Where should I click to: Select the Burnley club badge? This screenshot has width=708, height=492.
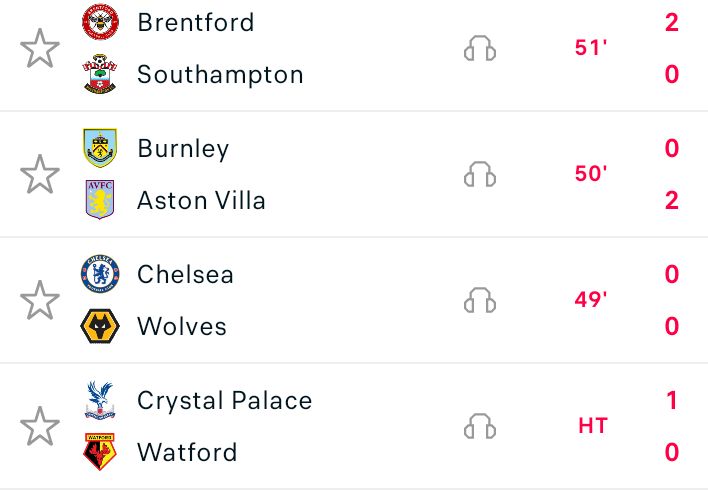100,148
